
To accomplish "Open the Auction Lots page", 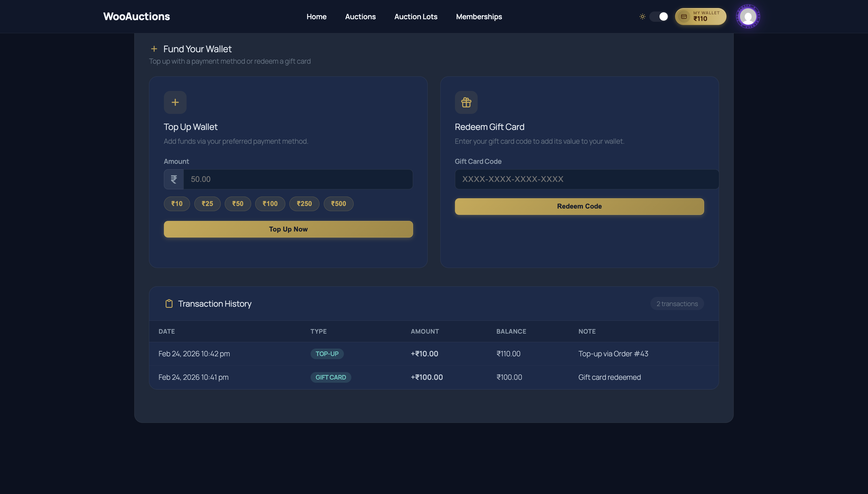I will click(416, 17).
